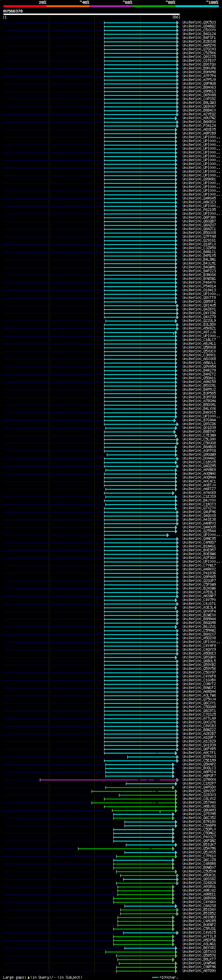Click the cyan ~100% legend segment
Image resolution: width=222 pixels, height=980 pixels.
[197, 6]
